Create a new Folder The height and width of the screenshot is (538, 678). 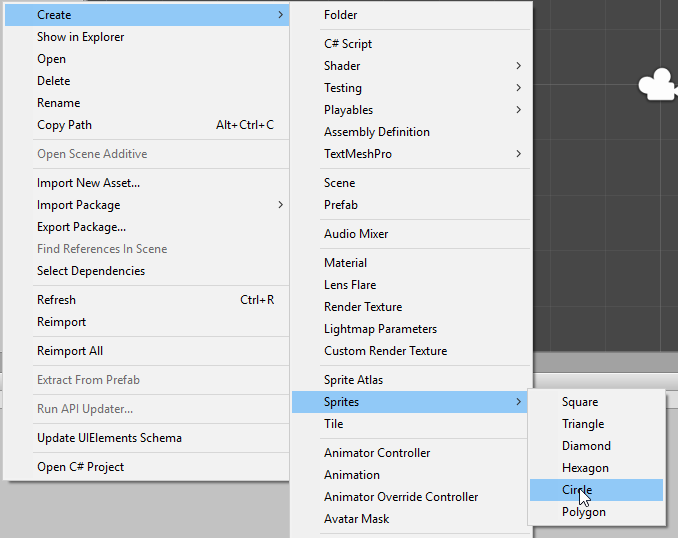tap(341, 15)
